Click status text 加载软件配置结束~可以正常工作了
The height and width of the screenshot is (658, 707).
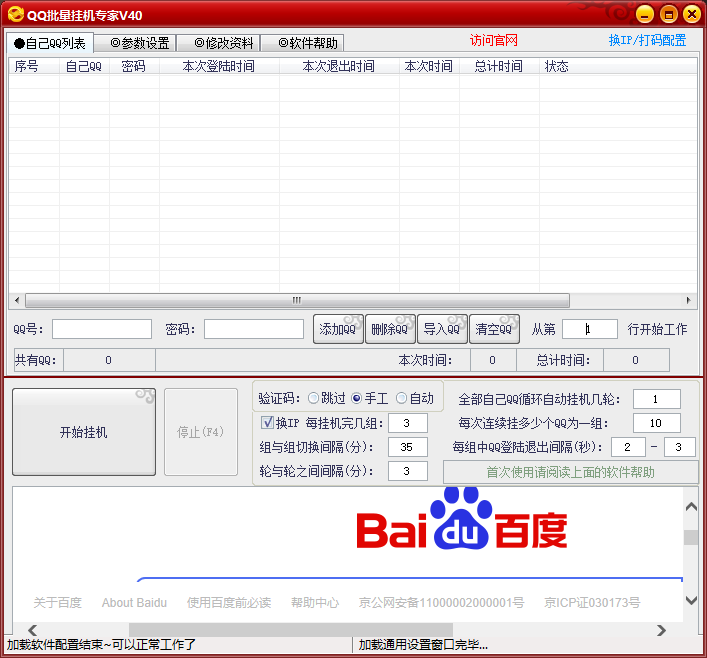(x=101, y=644)
